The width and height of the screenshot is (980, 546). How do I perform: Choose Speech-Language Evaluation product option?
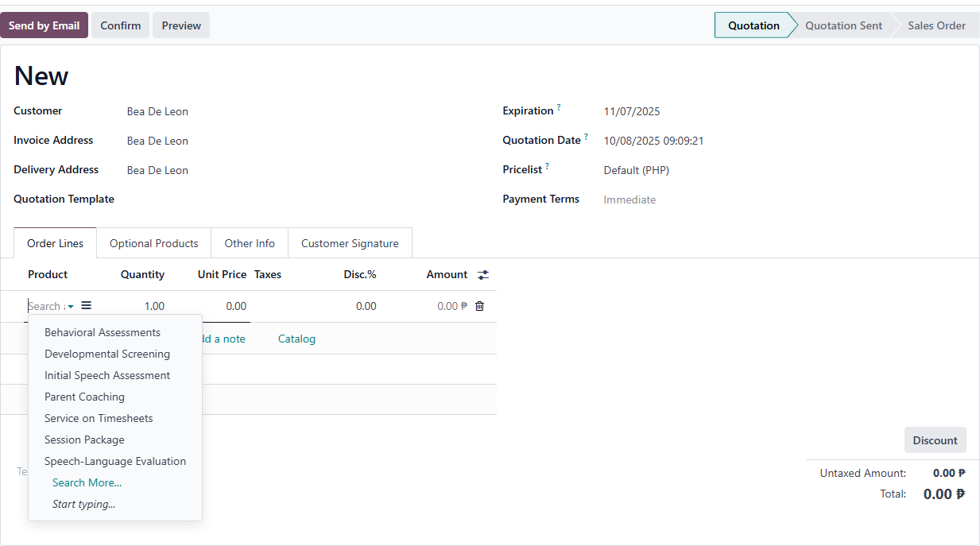(x=115, y=461)
